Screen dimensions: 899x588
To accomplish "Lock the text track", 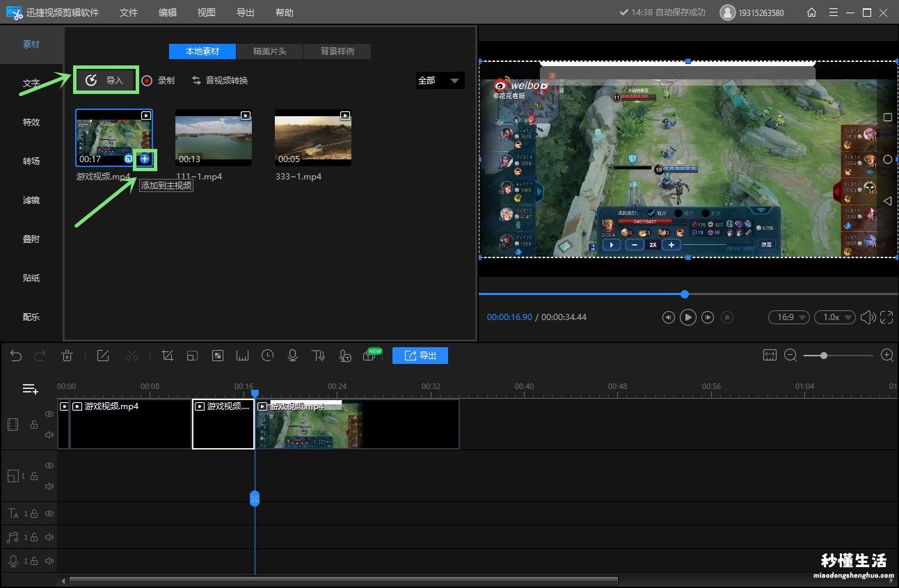I will point(33,514).
